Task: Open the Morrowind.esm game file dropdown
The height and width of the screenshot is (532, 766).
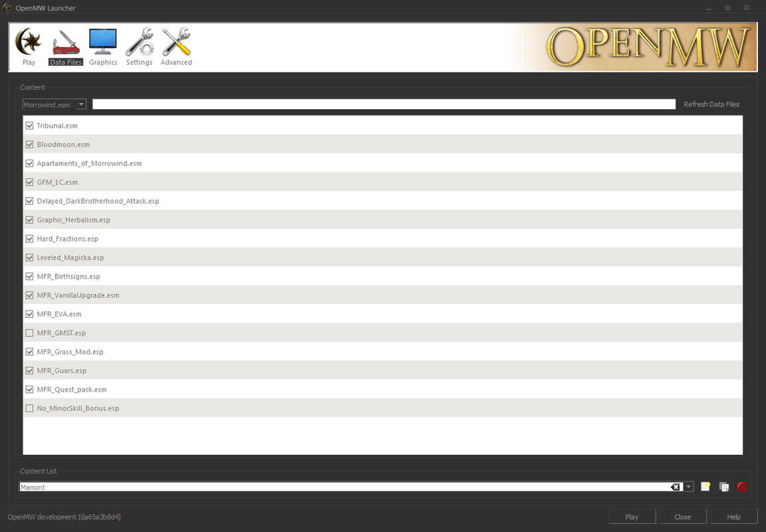Action: pos(55,104)
